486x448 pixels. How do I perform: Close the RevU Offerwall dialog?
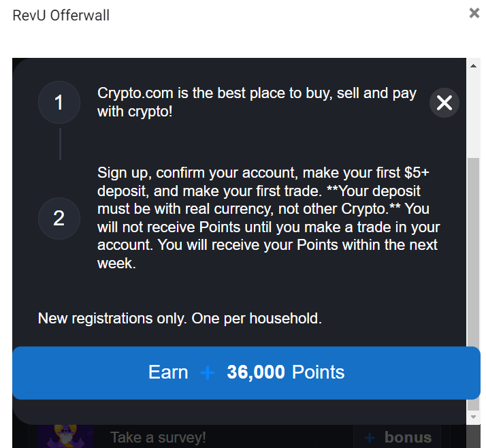474,13
